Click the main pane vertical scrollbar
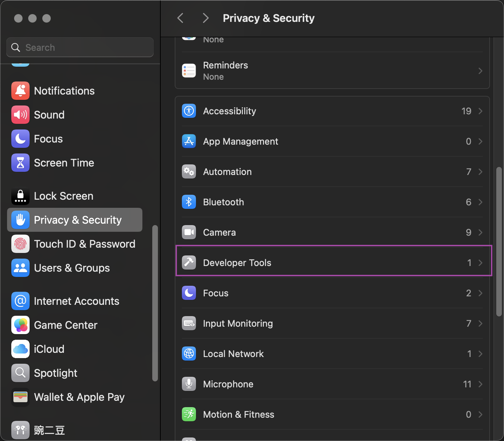This screenshot has width=504, height=441. (x=499, y=242)
